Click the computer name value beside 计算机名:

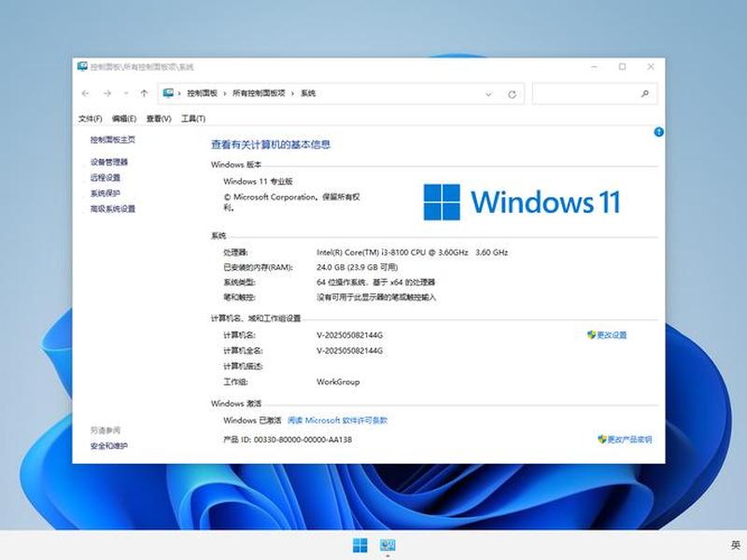point(349,335)
